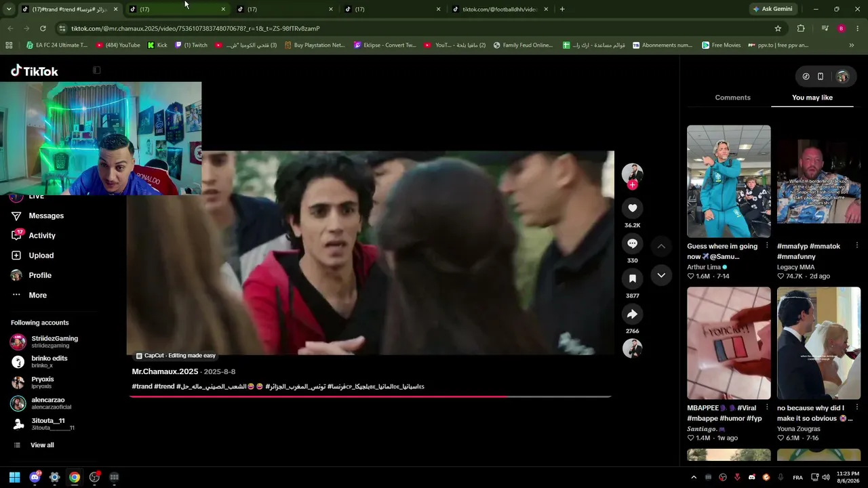Open StriidezGaming following account
Screen dimensions: 868x488
click(x=54, y=342)
